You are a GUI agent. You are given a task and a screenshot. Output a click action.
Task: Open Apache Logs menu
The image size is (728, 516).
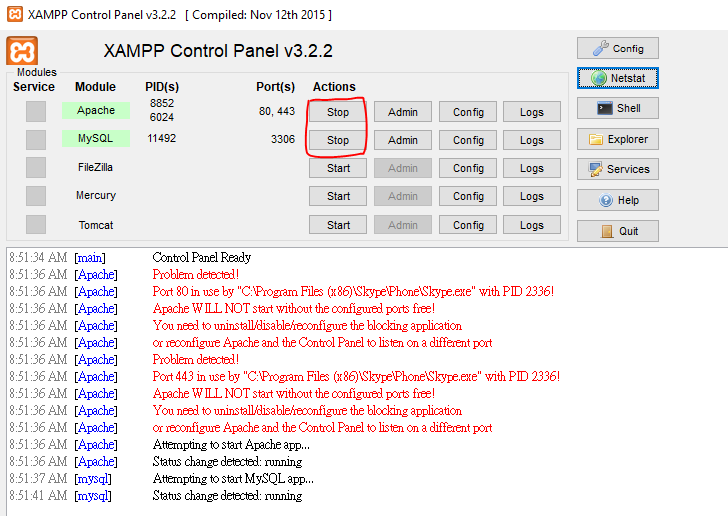[532, 112]
